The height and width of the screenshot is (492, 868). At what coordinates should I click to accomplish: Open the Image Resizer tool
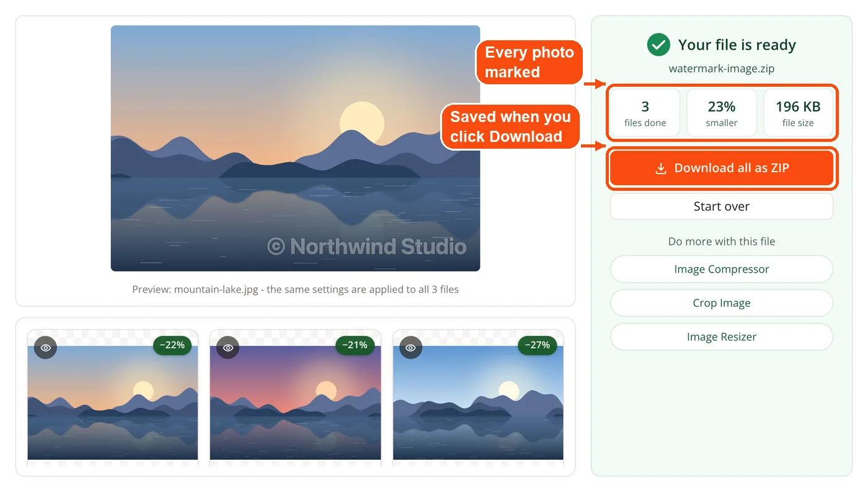[x=722, y=337]
